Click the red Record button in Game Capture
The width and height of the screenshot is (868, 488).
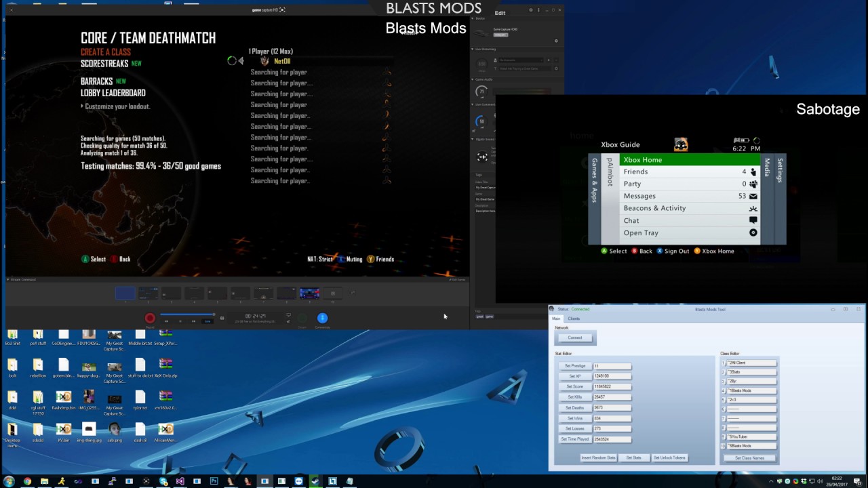pos(150,318)
